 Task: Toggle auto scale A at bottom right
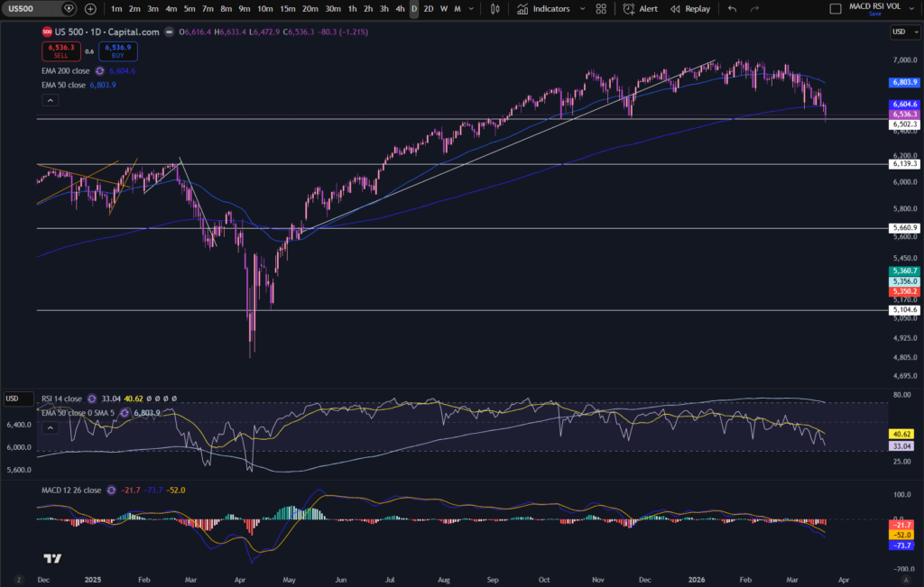click(906, 580)
